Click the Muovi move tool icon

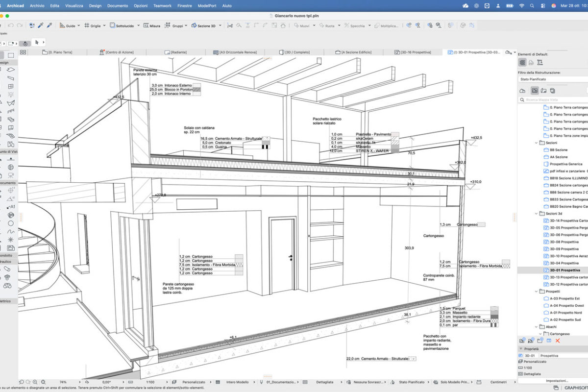(x=297, y=25)
